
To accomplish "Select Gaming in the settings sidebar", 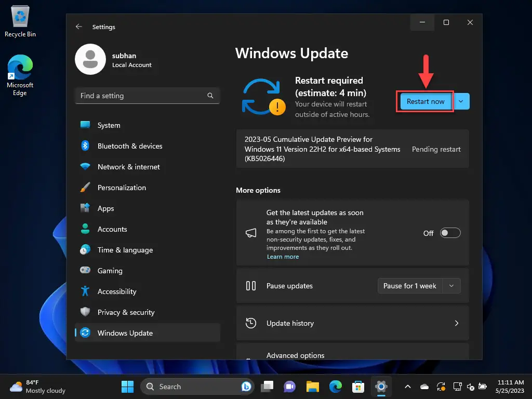I will tap(147, 270).
